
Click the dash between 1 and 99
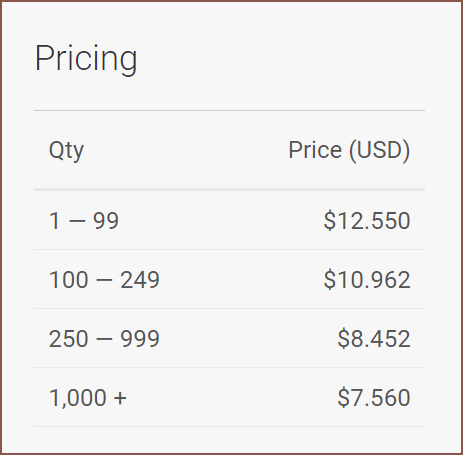click(x=77, y=221)
